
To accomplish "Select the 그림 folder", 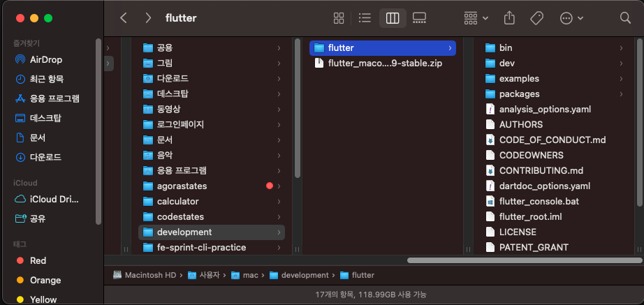I will coord(212,64).
